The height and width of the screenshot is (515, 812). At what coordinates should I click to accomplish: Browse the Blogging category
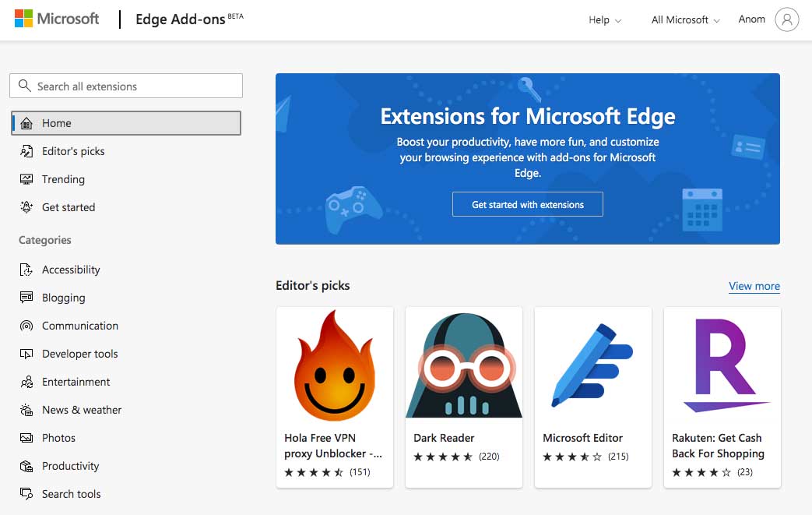tap(64, 298)
